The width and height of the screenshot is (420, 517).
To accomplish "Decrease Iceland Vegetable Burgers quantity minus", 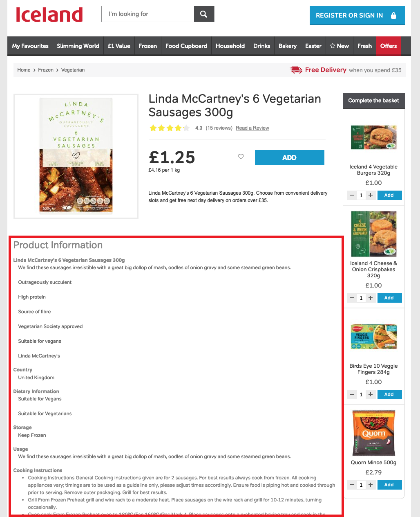I will tap(352, 195).
